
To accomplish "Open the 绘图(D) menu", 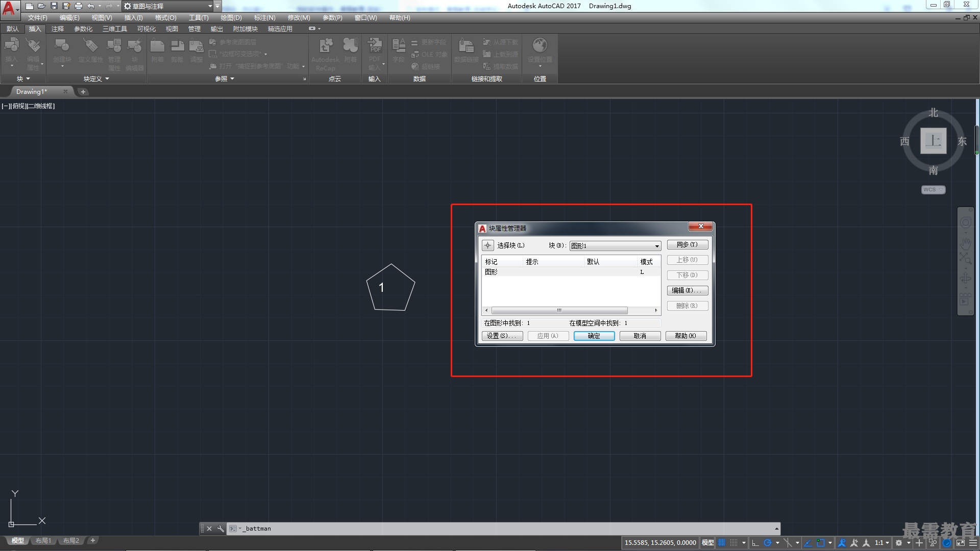I will tap(231, 18).
